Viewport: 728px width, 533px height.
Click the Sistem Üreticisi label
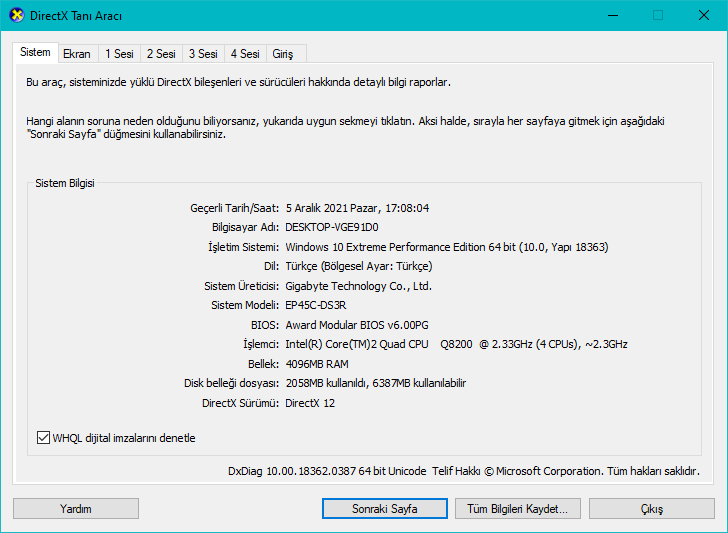pos(241,286)
